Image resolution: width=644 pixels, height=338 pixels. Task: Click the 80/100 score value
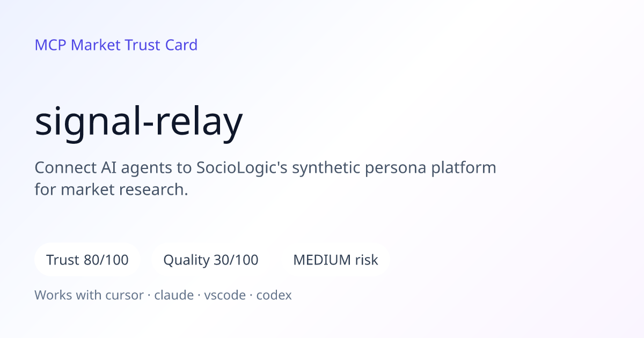pyautogui.click(x=106, y=260)
